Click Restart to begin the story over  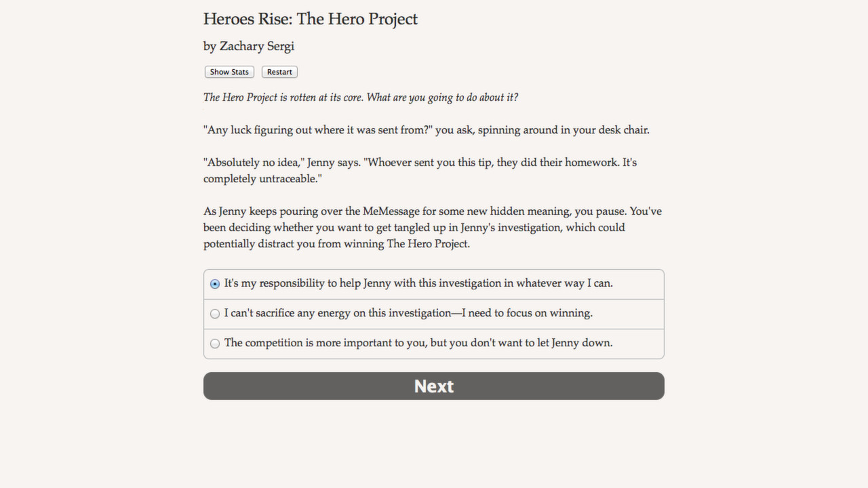coord(279,71)
